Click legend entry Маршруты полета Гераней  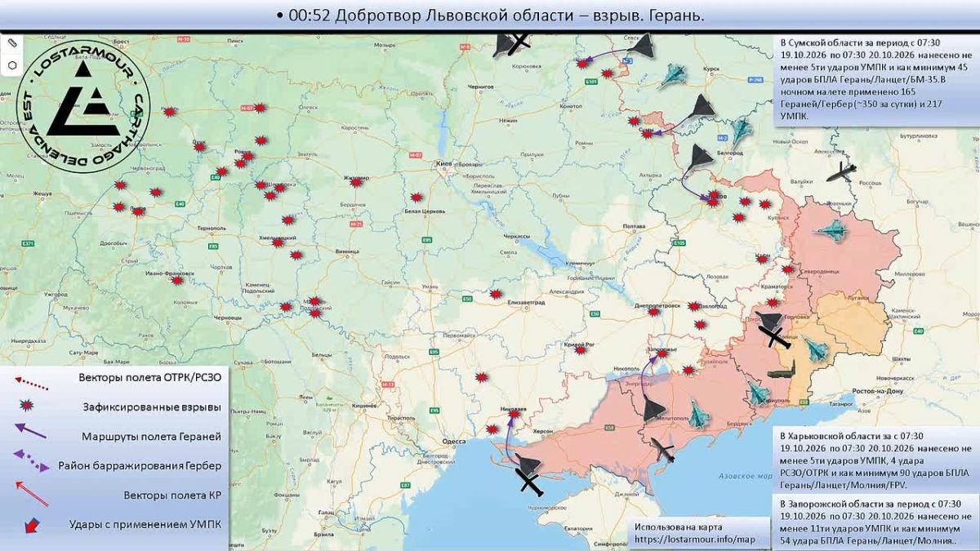[x=151, y=436]
